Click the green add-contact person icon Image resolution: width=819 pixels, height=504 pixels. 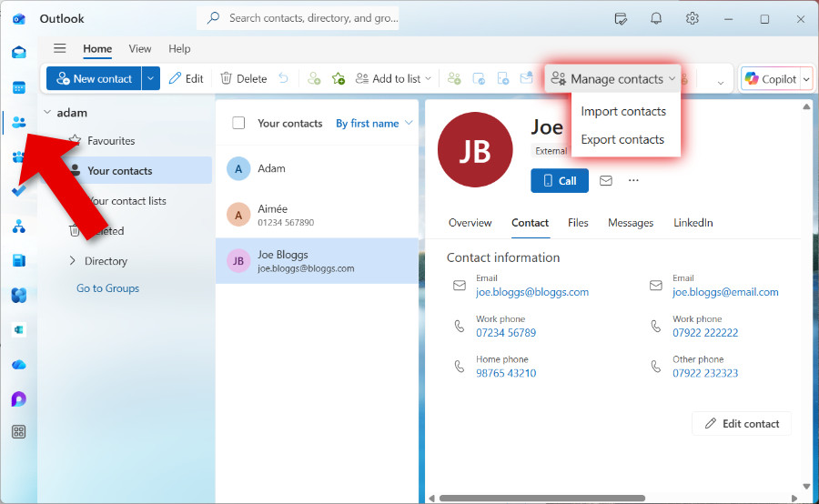click(313, 78)
